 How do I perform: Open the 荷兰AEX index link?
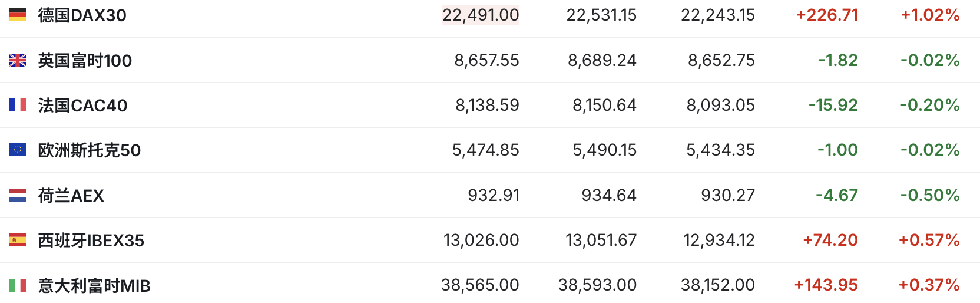71,196
